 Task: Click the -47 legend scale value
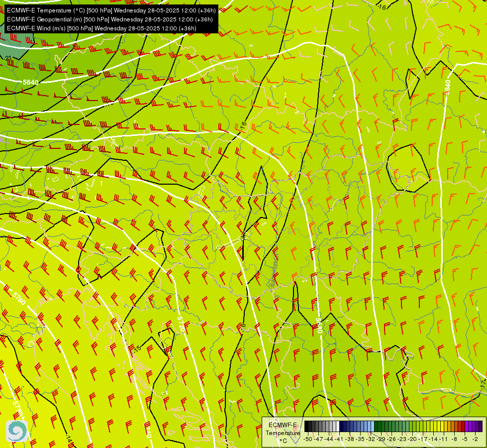tap(318, 439)
